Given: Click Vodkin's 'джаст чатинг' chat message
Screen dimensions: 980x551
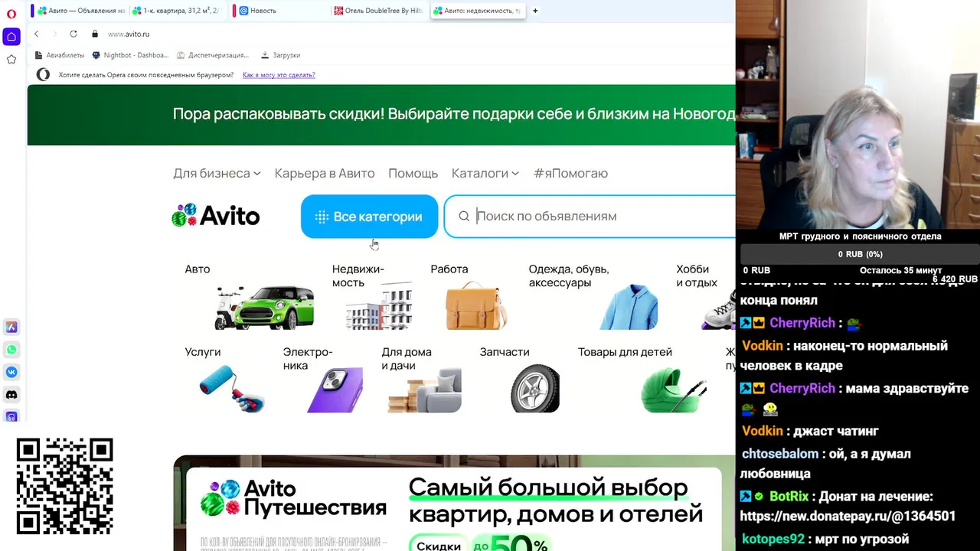Looking at the screenshot, I should click(809, 431).
